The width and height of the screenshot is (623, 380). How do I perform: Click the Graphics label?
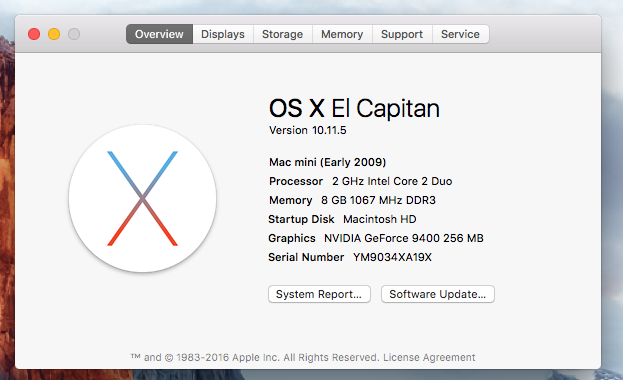pos(292,238)
